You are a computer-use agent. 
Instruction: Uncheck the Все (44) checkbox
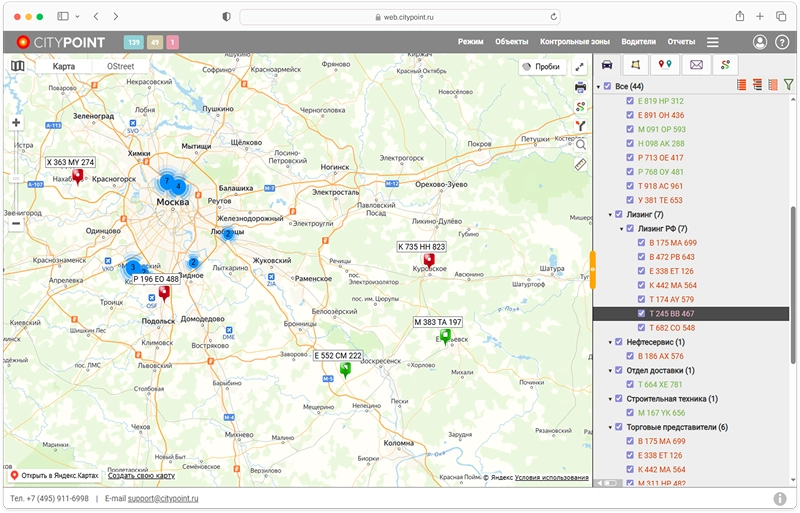(607, 87)
